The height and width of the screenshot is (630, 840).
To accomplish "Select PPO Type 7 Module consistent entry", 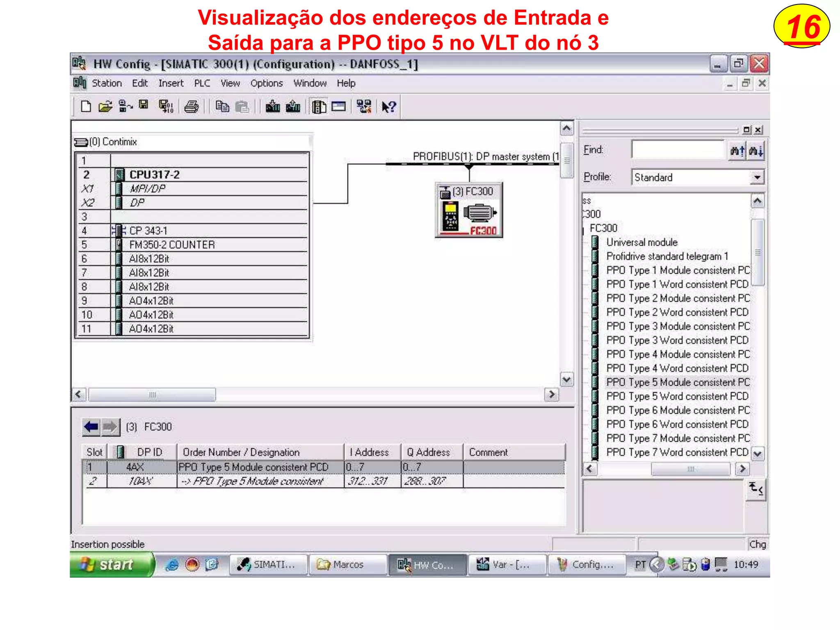I will click(x=678, y=438).
